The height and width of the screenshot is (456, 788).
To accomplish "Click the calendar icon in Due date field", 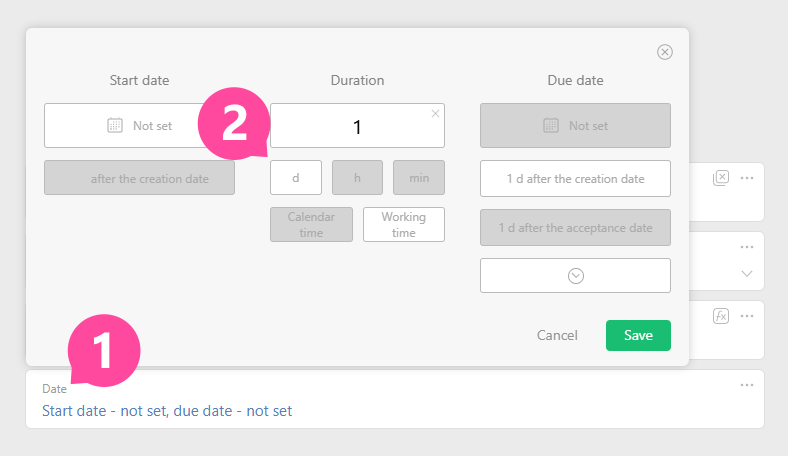I will point(551,126).
